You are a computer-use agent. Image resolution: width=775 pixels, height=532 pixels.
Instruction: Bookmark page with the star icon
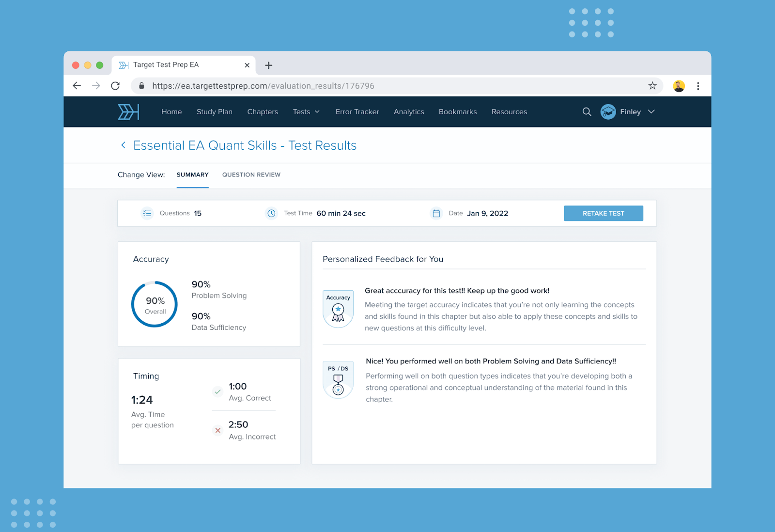(x=652, y=86)
